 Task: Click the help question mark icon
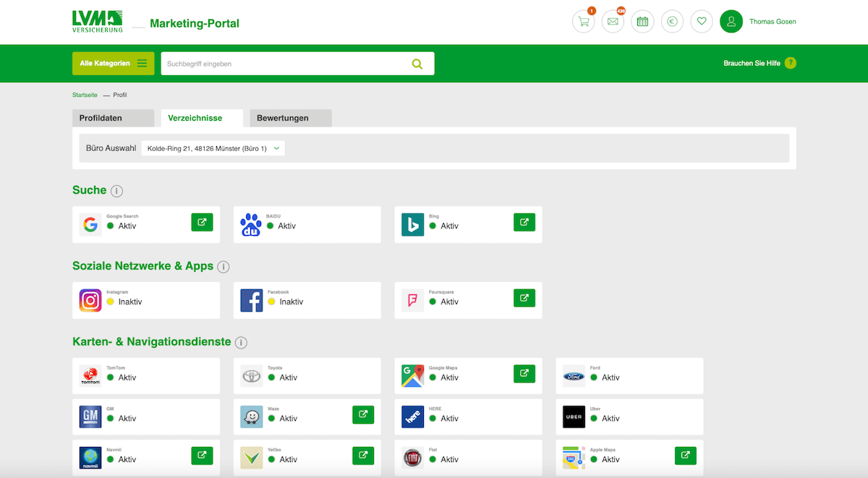pos(790,63)
